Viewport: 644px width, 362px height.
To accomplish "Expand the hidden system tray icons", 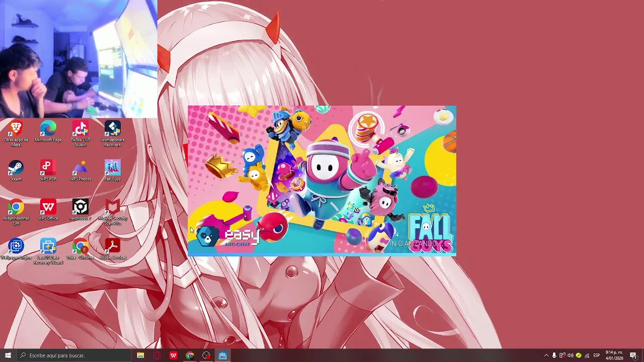I will [x=546, y=355].
